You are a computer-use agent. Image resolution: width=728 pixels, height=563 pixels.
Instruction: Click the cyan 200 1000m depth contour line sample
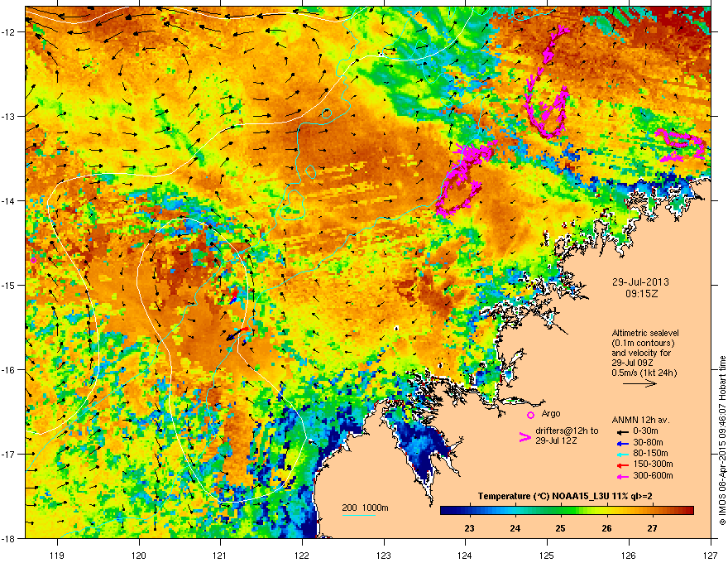(x=358, y=515)
